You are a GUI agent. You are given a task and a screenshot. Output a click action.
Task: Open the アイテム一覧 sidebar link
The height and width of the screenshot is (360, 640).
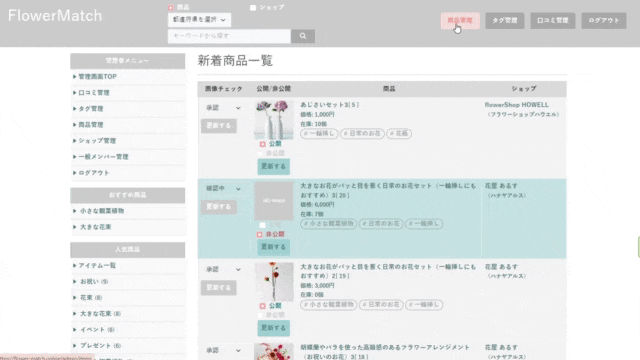point(97,266)
